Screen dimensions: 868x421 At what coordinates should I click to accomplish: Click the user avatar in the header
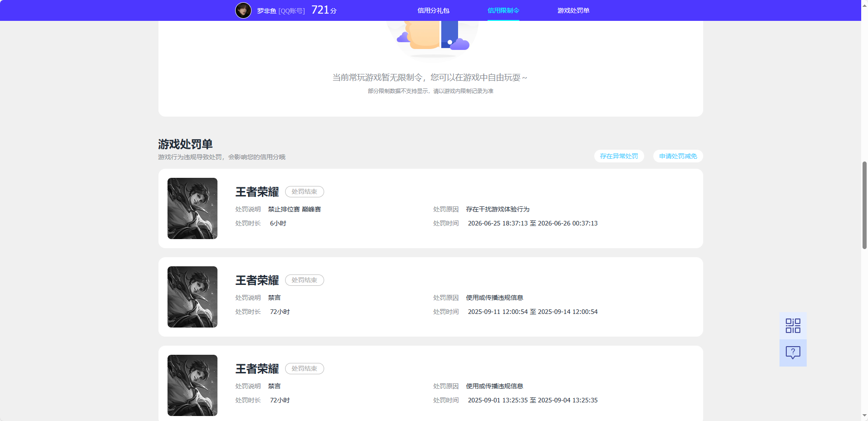(x=243, y=10)
